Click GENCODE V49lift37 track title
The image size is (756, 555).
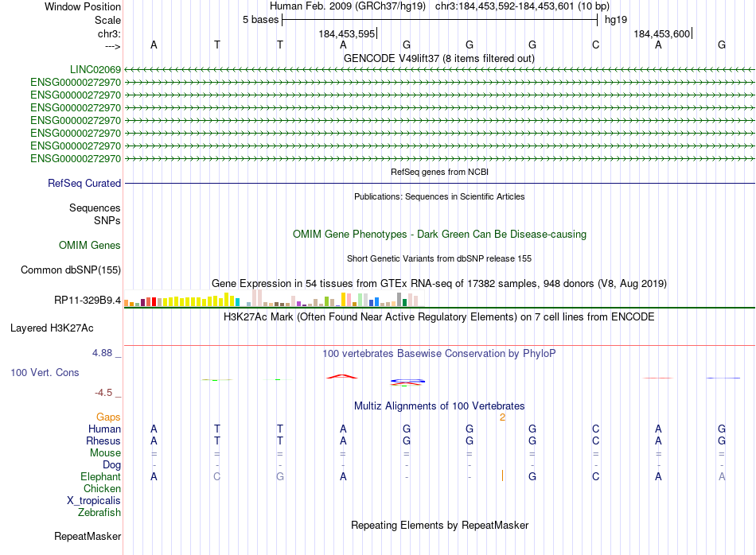(x=438, y=58)
